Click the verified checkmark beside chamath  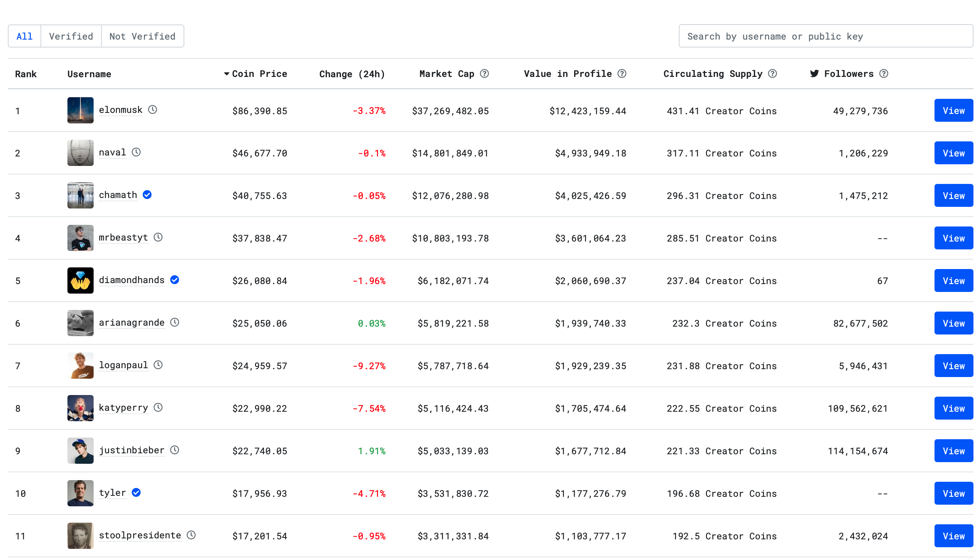(x=147, y=195)
